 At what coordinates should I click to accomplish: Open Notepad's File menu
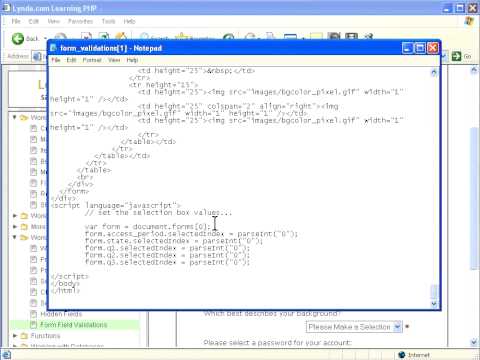(x=56, y=60)
